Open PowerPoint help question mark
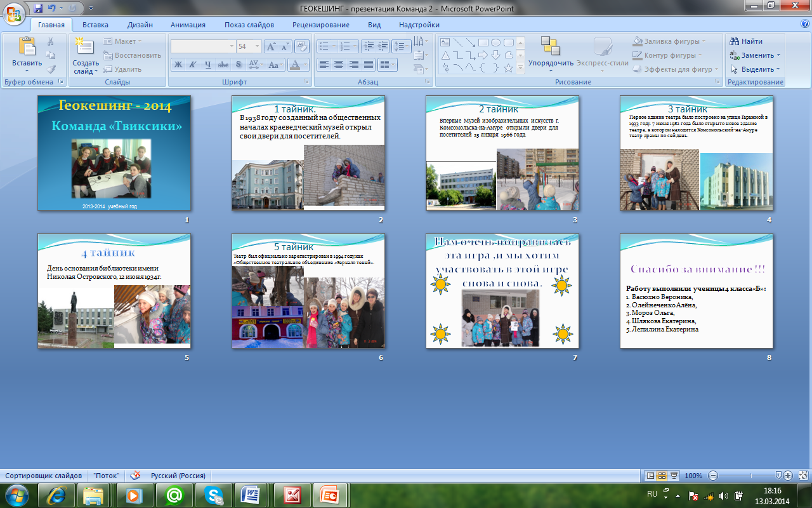Viewport: 812px width, 508px height. pyautogui.click(x=804, y=24)
